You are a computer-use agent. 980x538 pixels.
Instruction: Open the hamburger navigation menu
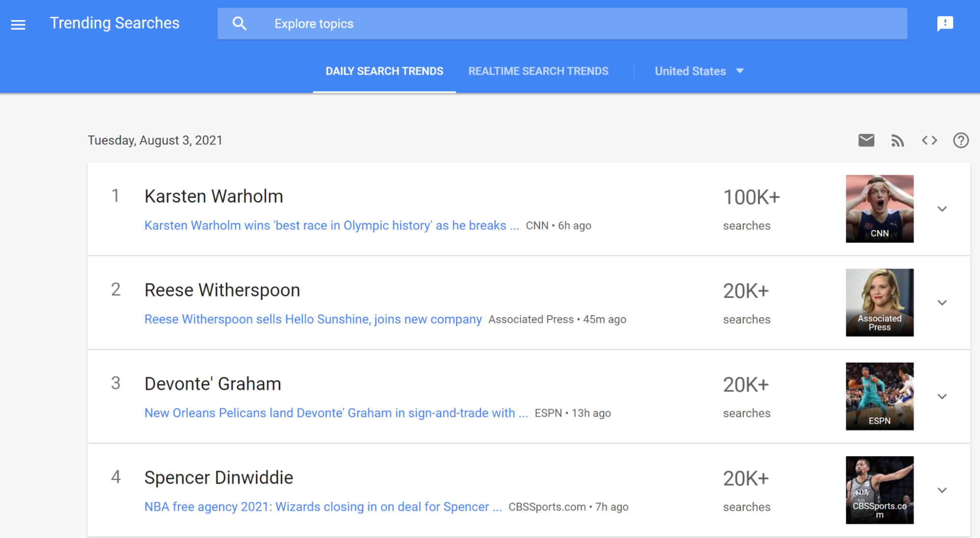coord(18,24)
